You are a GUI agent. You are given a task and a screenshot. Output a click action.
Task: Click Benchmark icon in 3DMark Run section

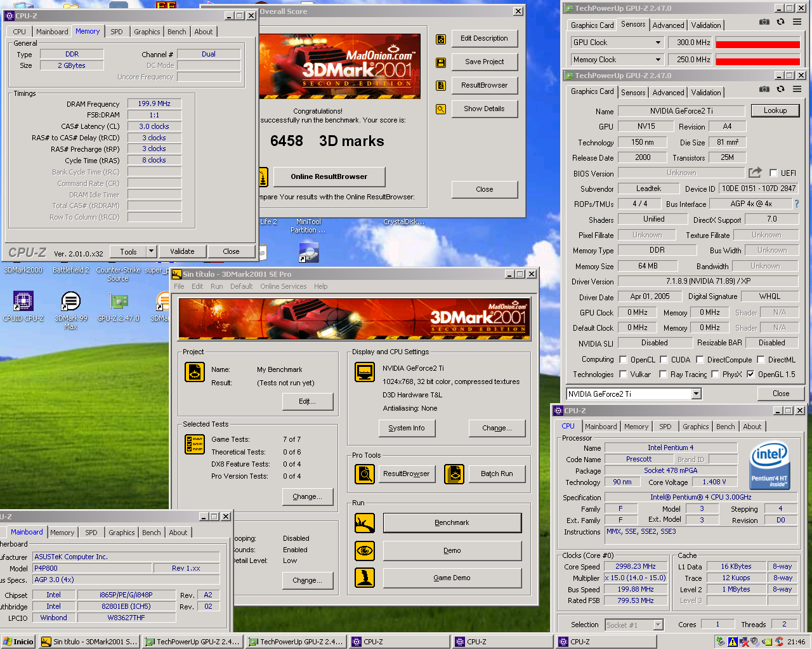[365, 523]
